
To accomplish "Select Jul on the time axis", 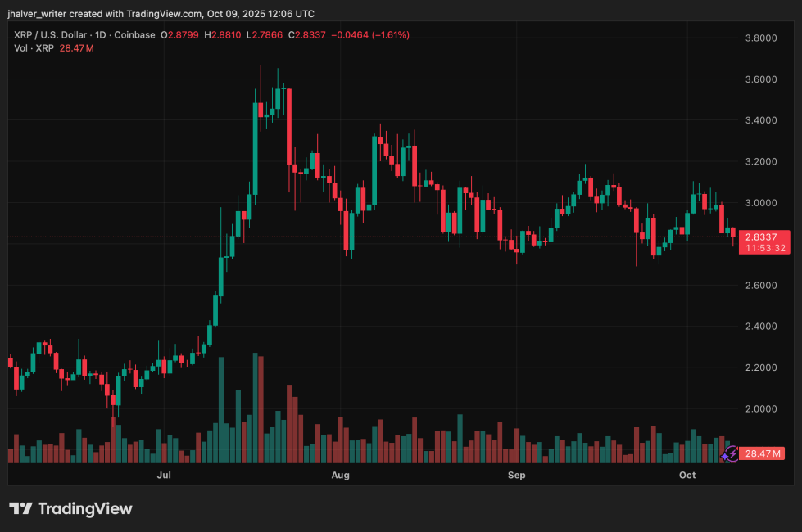I will tap(164, 475).
